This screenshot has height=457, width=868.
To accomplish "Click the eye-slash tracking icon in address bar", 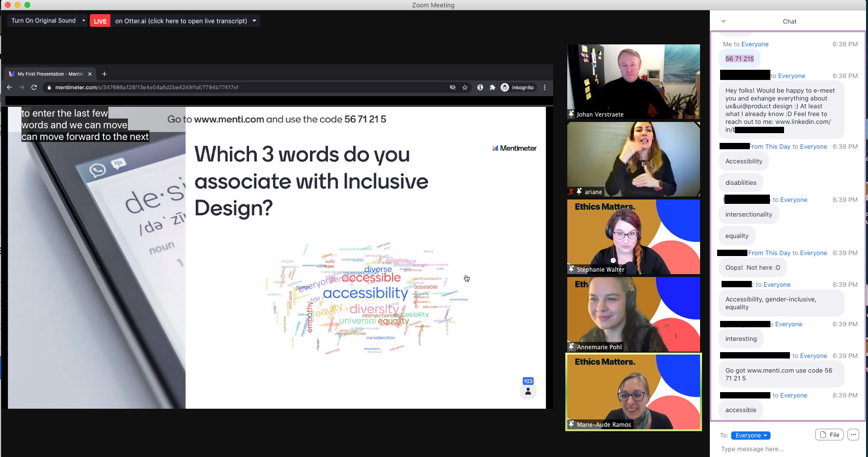I will pos(453,87).
